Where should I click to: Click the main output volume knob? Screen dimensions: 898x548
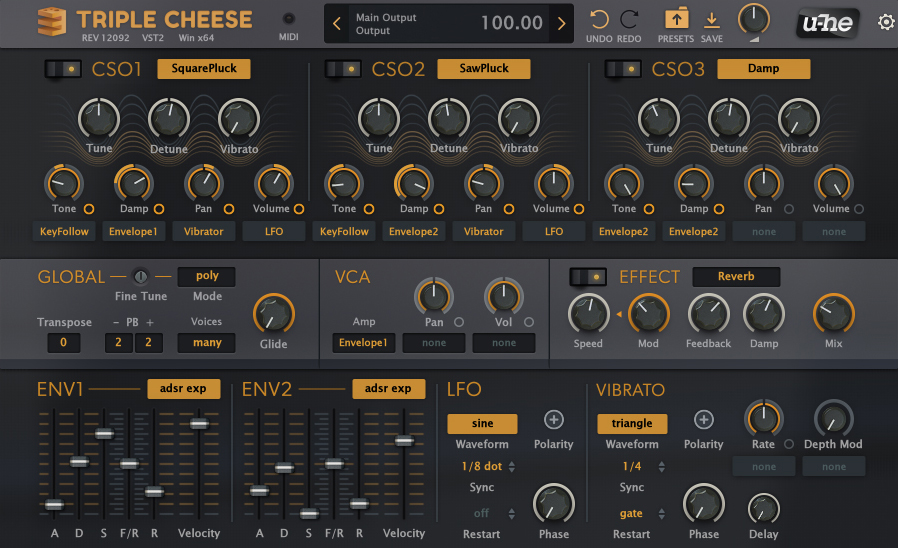[754, 20]
